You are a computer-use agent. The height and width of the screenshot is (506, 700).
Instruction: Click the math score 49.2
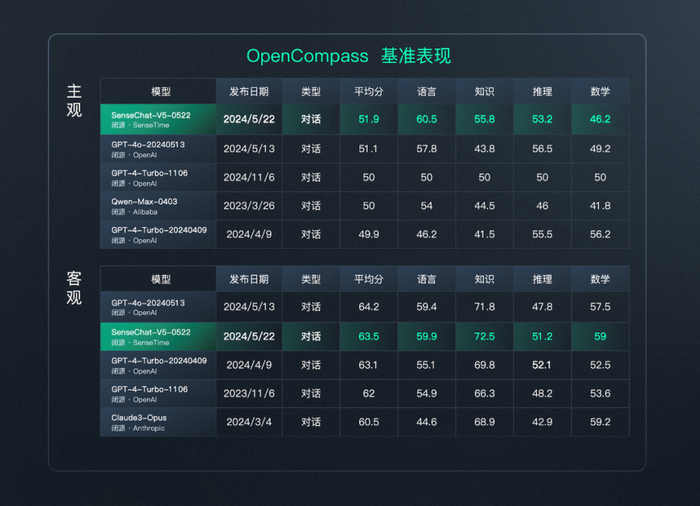coord(600,149)
